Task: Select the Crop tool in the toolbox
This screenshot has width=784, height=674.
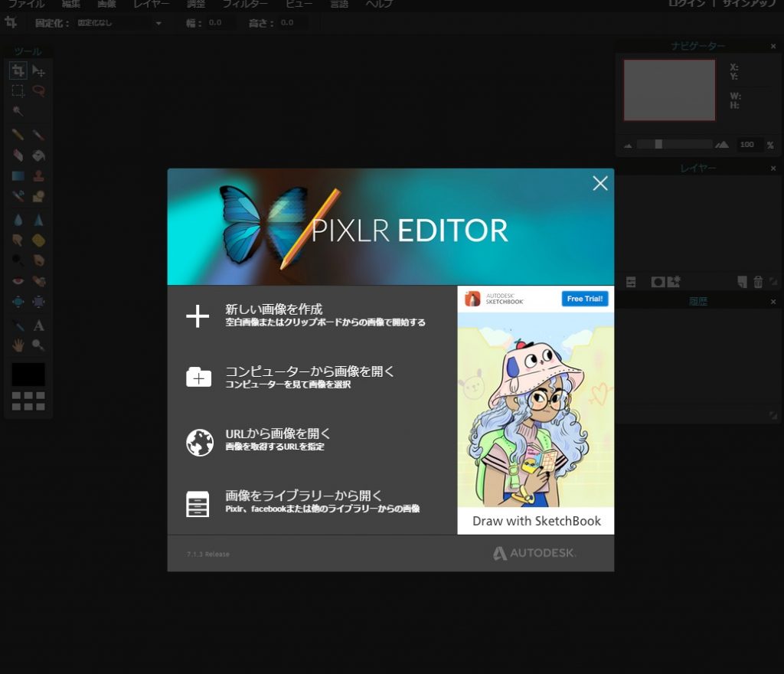Action: (18, 71)
